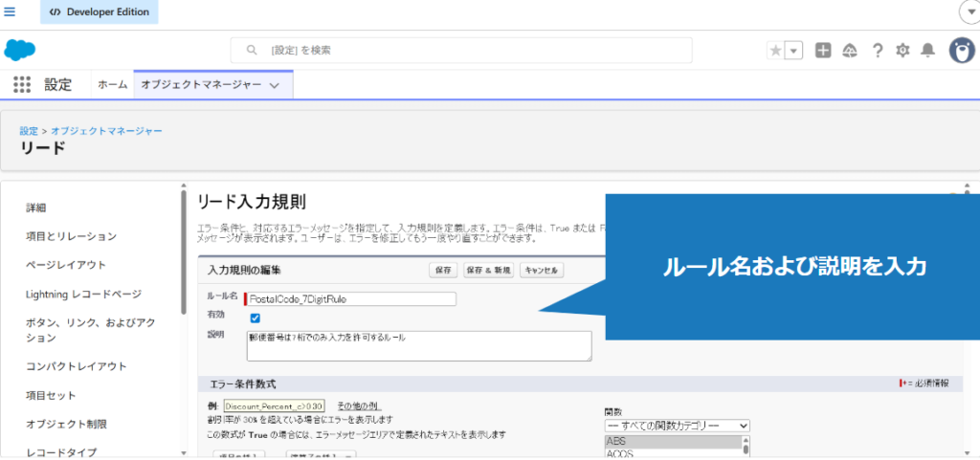This screenshot has width=980, height=460.
Task: Open the notifications bell icon
Action: click(927, 51)
